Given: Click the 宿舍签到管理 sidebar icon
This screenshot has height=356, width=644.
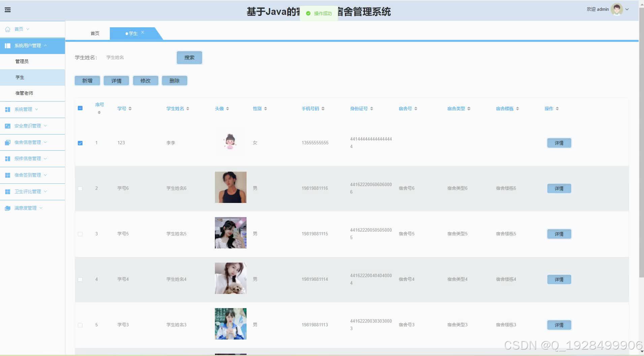Looking at the screenshot, I should pos(7,175).
